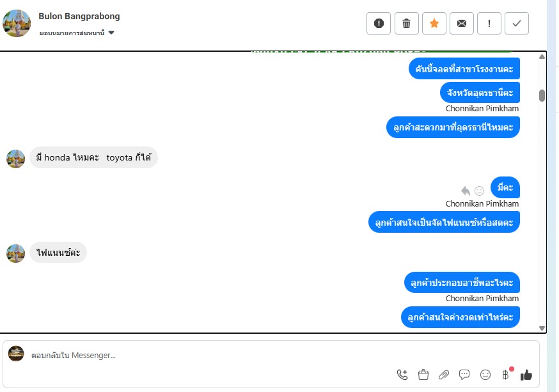Delete conversation using trash icon

[406, 24]
